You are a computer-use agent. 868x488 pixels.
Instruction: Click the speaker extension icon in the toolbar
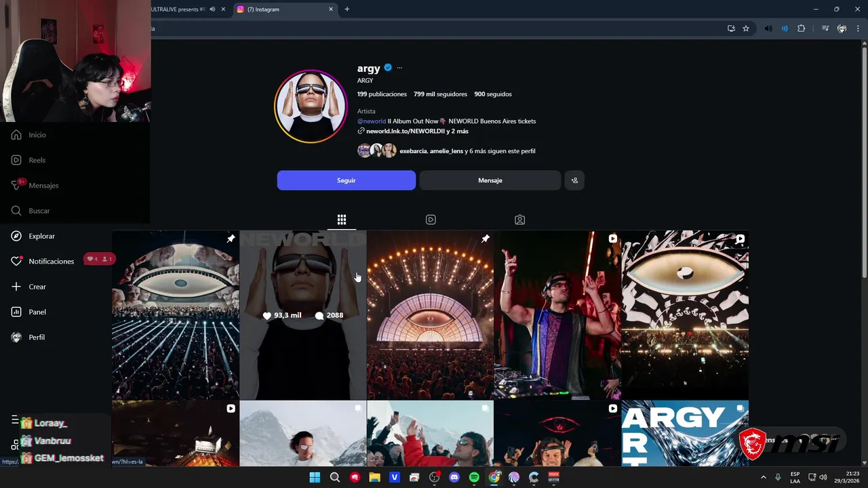coord(768,28)
